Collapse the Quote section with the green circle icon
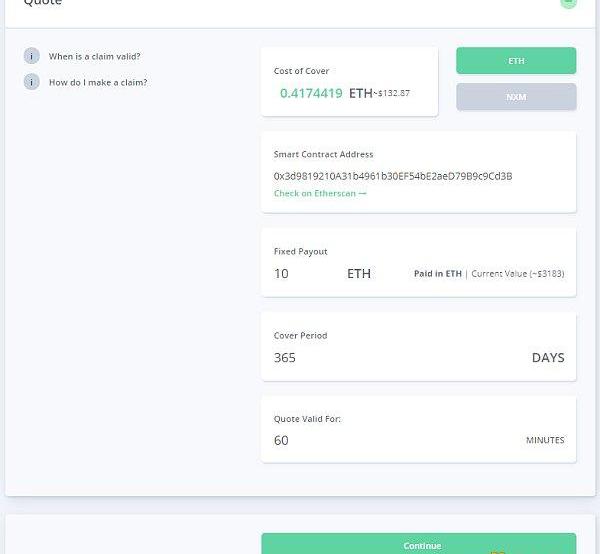This screenshot has width=600, height=554. [x=568, y=3]
